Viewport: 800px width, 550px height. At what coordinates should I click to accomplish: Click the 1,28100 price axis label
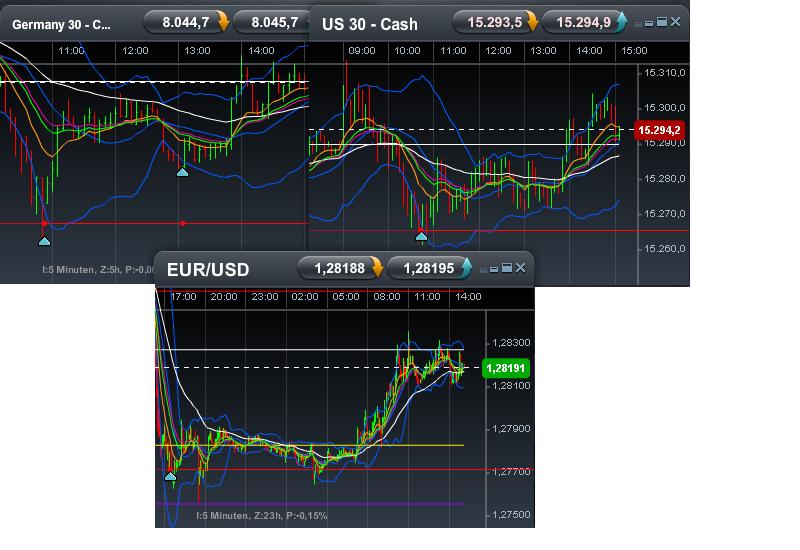pyautogui.click(x=511, y=386)
